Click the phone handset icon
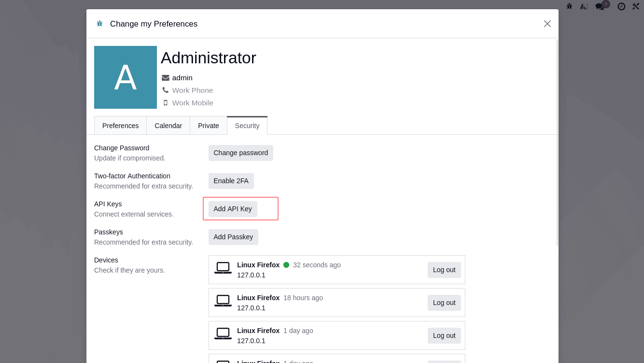This screenshot has width=644, height=363. (166, 90)
